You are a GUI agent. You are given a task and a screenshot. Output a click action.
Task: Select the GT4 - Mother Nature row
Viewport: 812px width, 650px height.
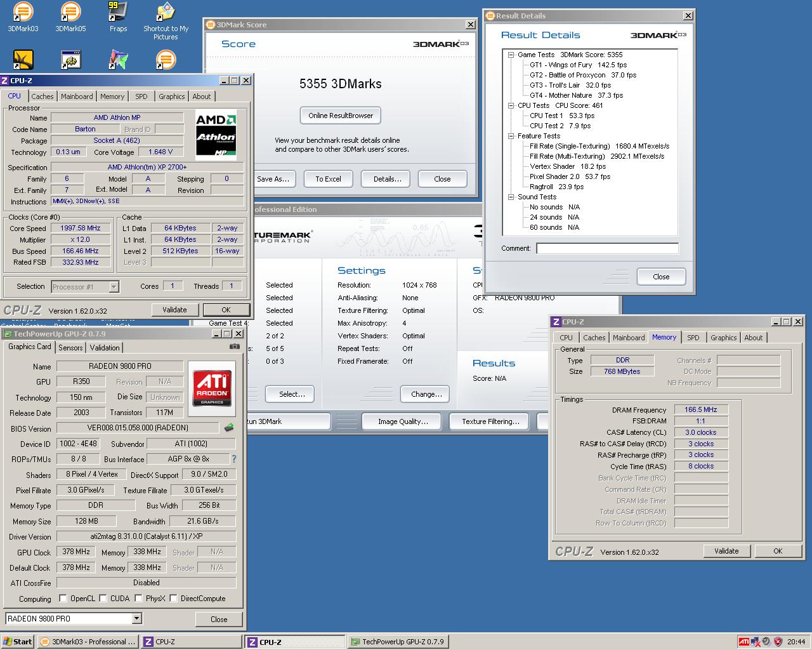click(x=576, y=95)
